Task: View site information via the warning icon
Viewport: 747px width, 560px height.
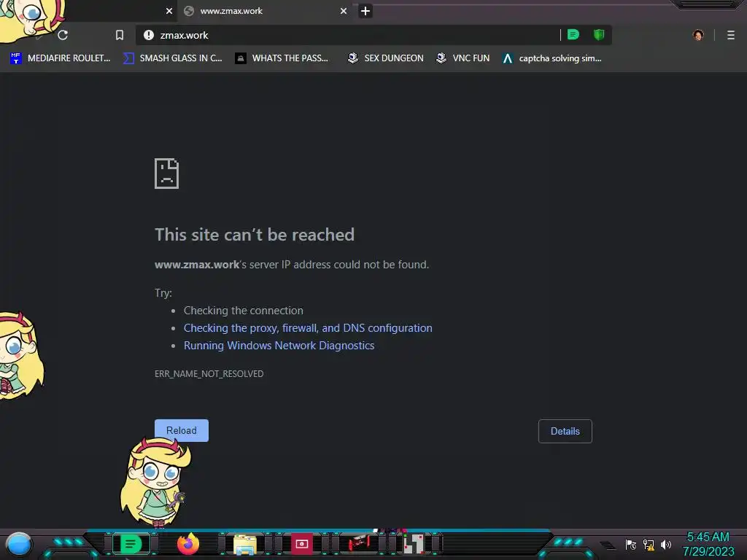Action: click(149, 35)
